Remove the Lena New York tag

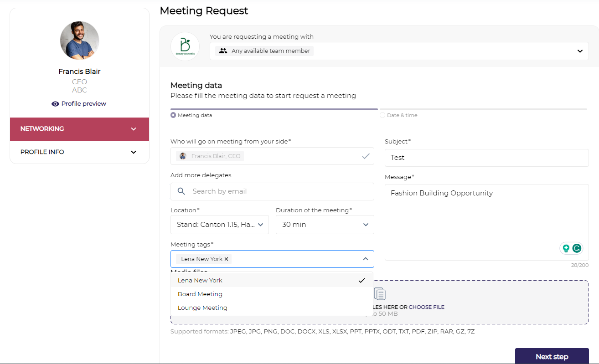227,259
